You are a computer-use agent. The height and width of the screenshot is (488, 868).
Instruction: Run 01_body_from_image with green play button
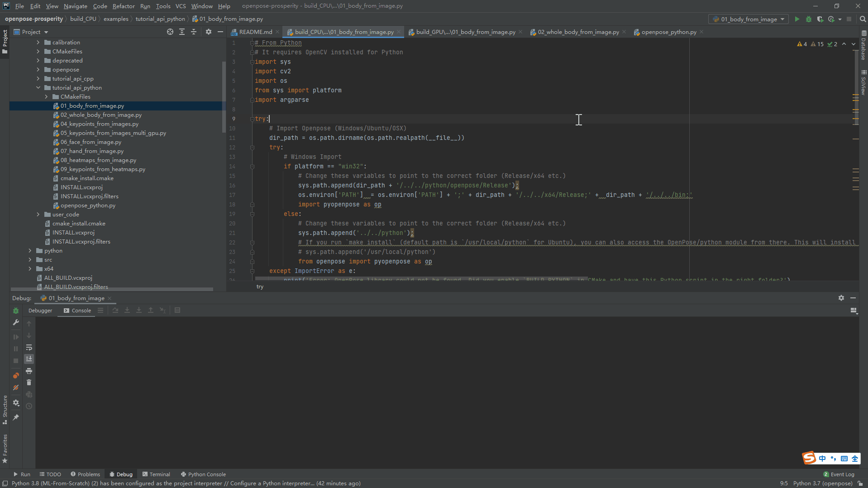(797, 19)
